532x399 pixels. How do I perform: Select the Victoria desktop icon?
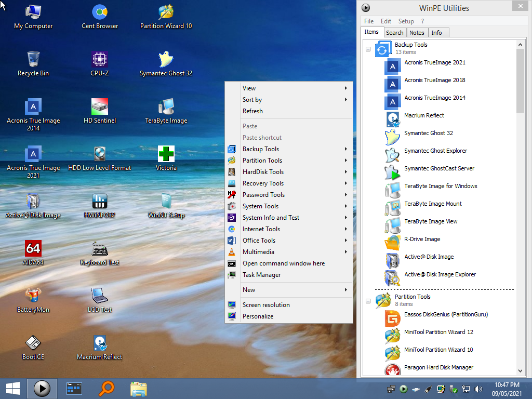[166, 158]
